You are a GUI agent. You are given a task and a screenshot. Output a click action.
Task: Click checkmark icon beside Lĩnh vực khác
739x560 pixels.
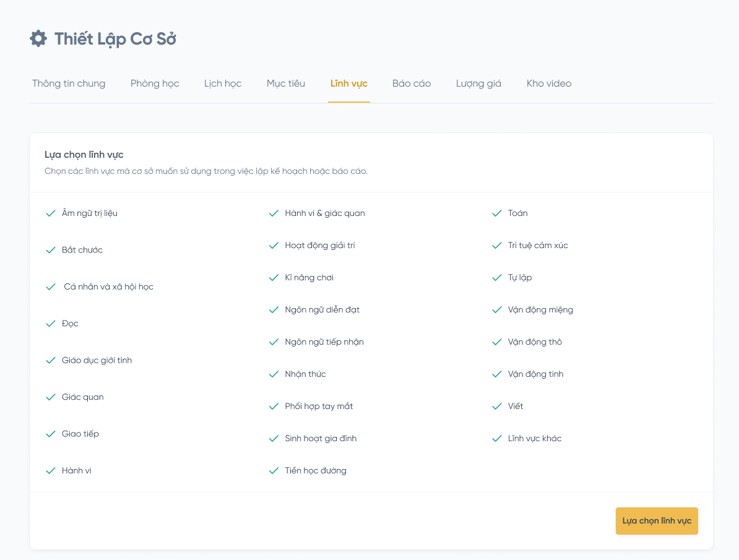(496, 439)
